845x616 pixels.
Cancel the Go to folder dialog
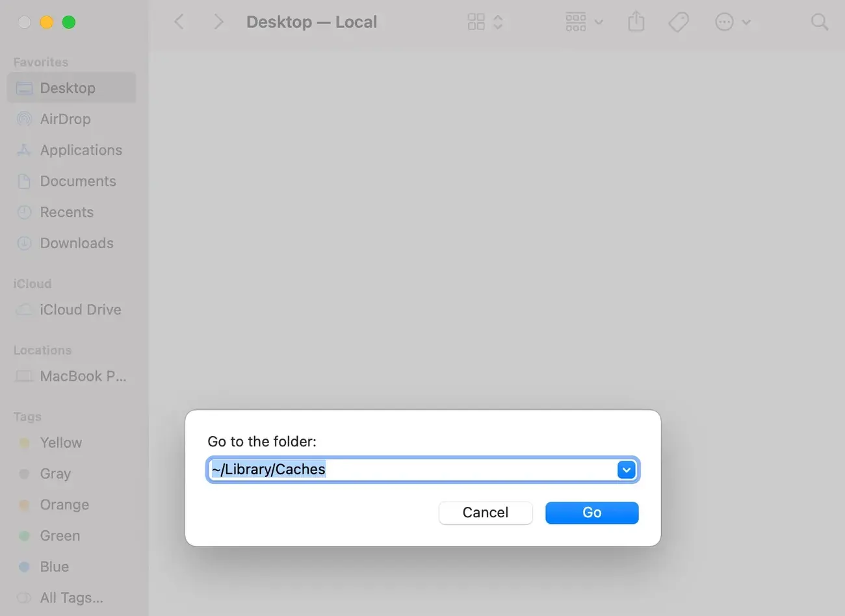485,513
